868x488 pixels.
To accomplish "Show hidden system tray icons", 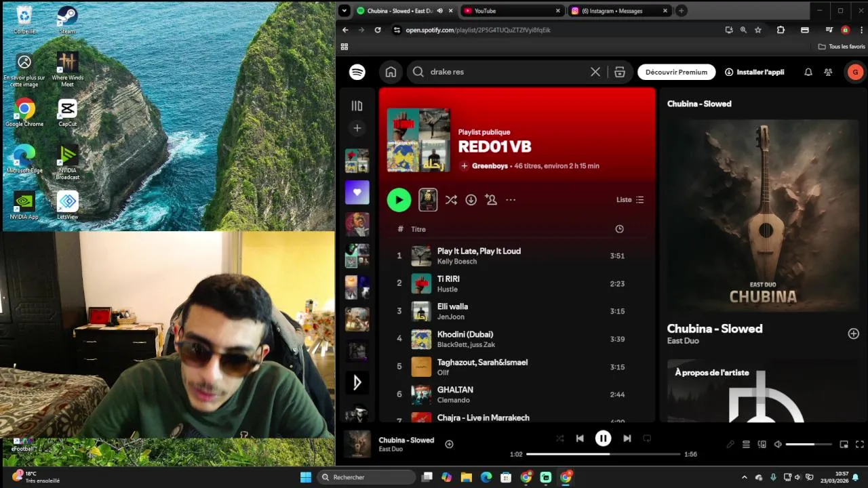I will pos(745,477).
